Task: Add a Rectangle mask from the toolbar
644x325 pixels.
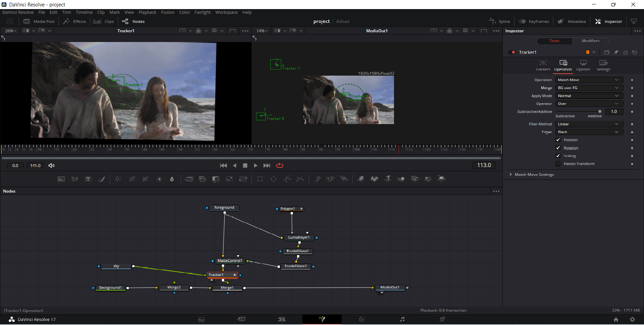Action: [260, 179]
